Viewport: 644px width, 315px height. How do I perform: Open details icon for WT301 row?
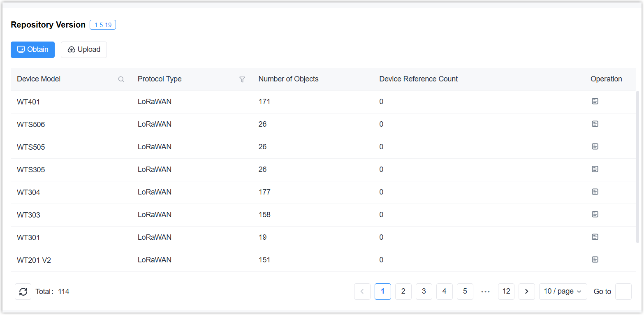point(595,237)
